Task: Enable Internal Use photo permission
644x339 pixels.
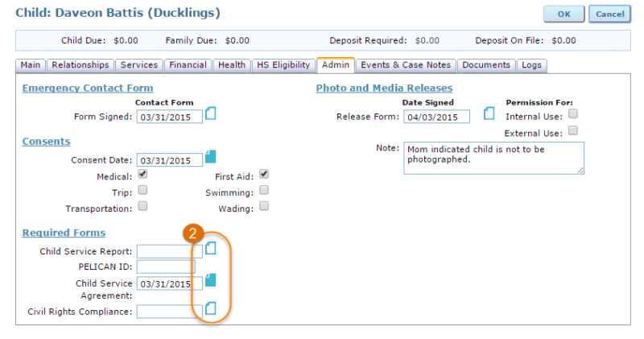Action: click(573, 114)
